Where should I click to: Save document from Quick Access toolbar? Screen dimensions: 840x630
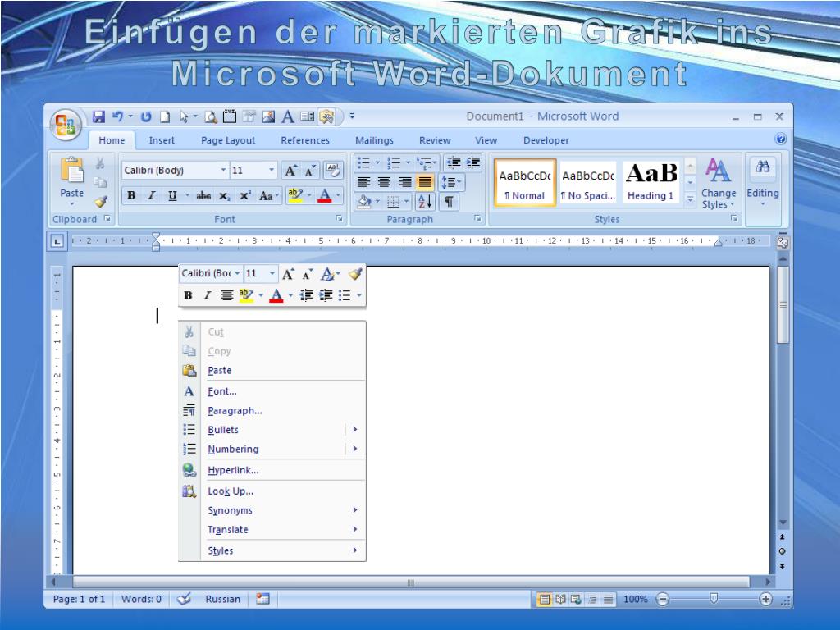click(x=98, y=116)
